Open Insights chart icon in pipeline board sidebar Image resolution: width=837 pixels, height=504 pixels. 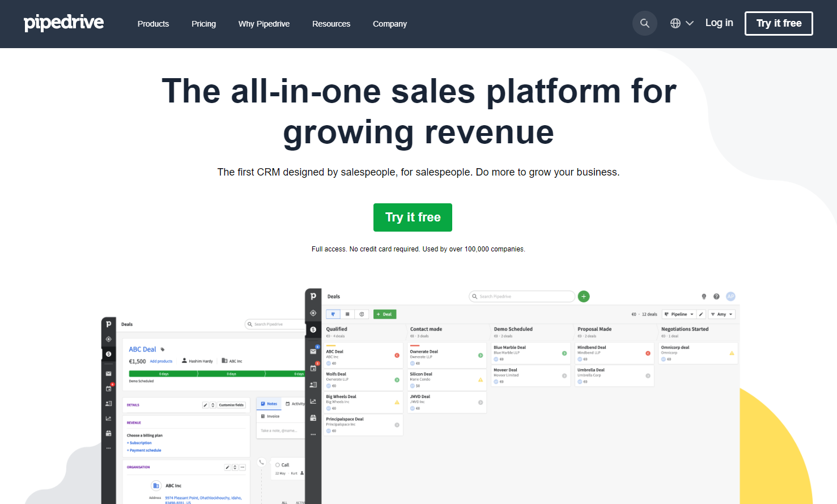[x=313, y=402]
